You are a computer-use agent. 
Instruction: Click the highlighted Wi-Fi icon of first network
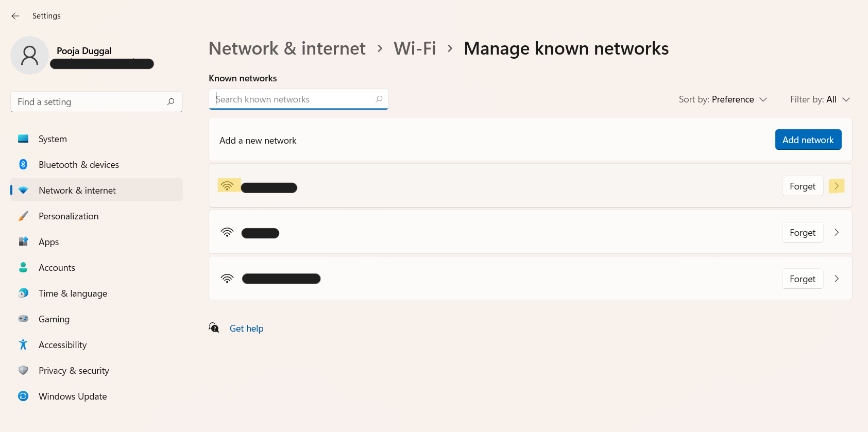[x=227, y=186]
